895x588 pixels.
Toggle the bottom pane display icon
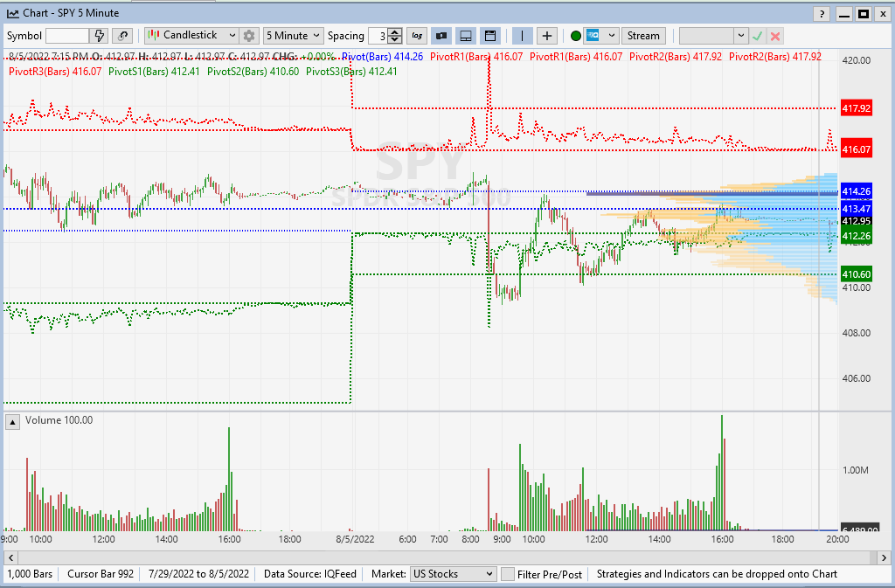(466, 35)
